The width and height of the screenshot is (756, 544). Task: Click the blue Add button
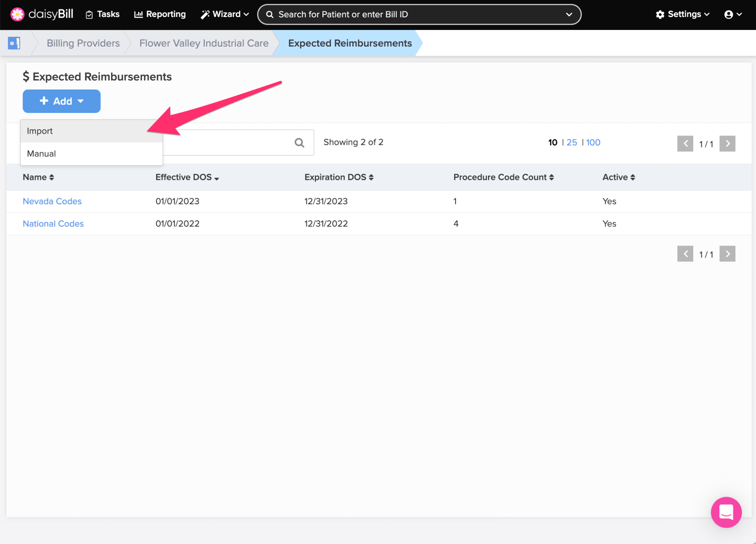pos(62,101)
